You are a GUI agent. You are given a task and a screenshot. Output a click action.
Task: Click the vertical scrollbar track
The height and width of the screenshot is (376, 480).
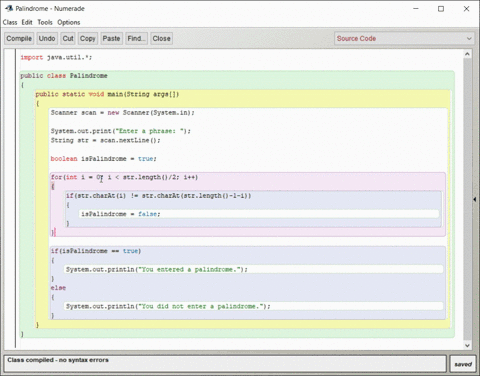coord(467,200)
